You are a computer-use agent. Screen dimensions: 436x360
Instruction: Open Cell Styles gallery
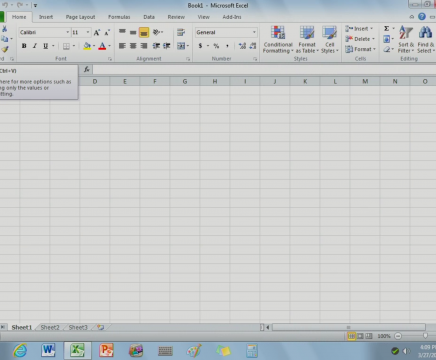[x=330, y=39]
